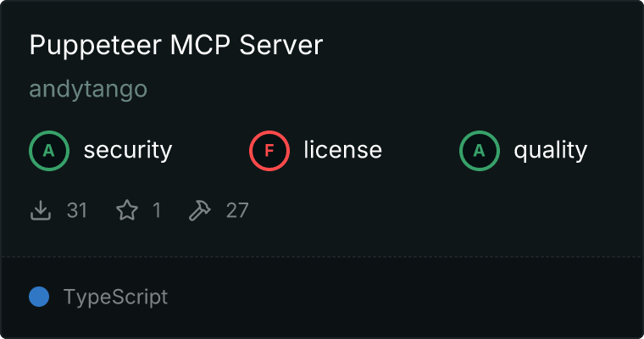Click the green A security grade badge
Image resolution: width=644 pixels, height=339 pixels.
pos(49,151)
